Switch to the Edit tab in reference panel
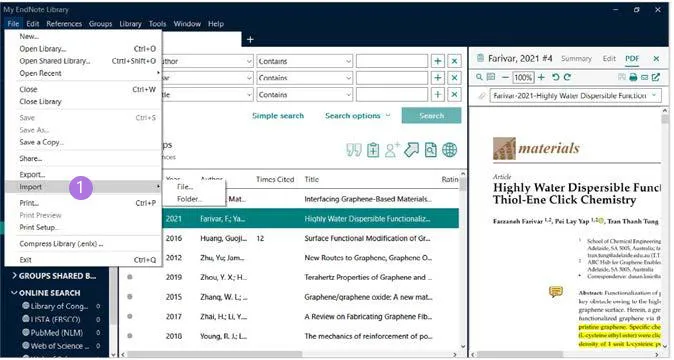Screen dimensions: 674x360 coord(609,58)
